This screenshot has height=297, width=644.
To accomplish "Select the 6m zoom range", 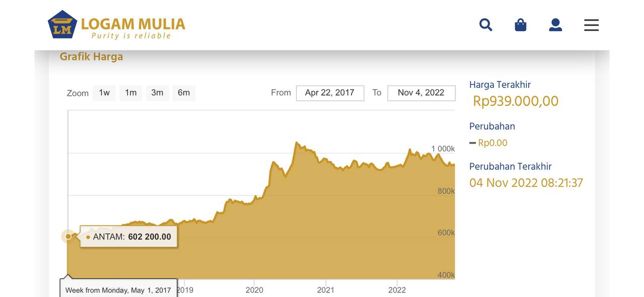I will click(x=184, y=93).
